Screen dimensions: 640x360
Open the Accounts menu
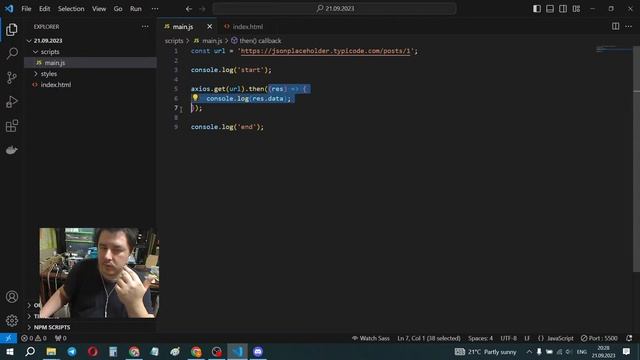tap(12, 297)
